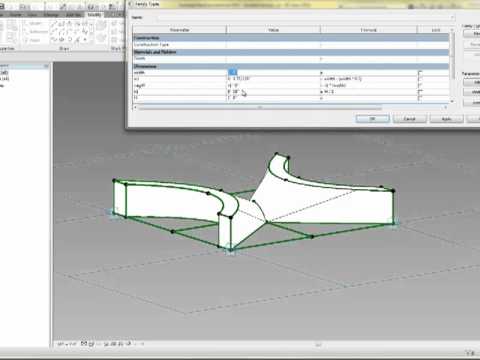Click the parameter table's scroll-up arrow

pos(452,30)
